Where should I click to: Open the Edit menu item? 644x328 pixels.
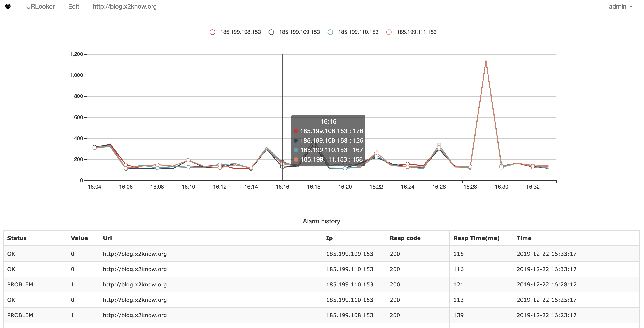(x=74, y=7)
